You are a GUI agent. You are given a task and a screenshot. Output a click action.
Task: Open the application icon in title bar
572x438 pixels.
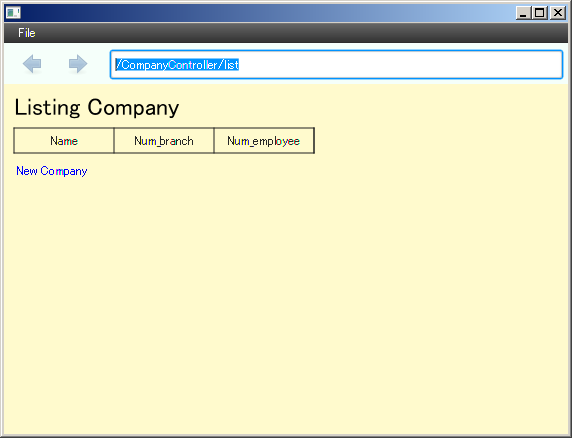coord(13,13)
